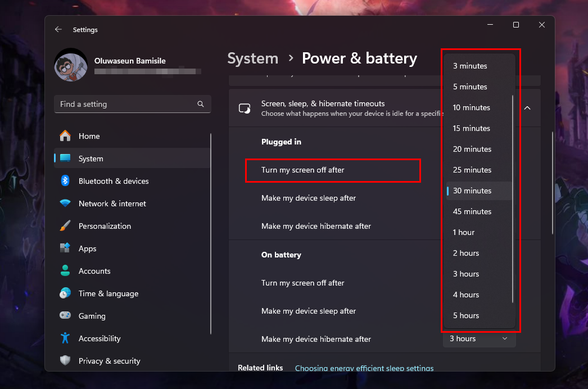The width and height of the screenshot is (588, 389).
Task: Open Choosing energy efficient sleep settings link
Action: pyautogui.click(x=364, y=368)
